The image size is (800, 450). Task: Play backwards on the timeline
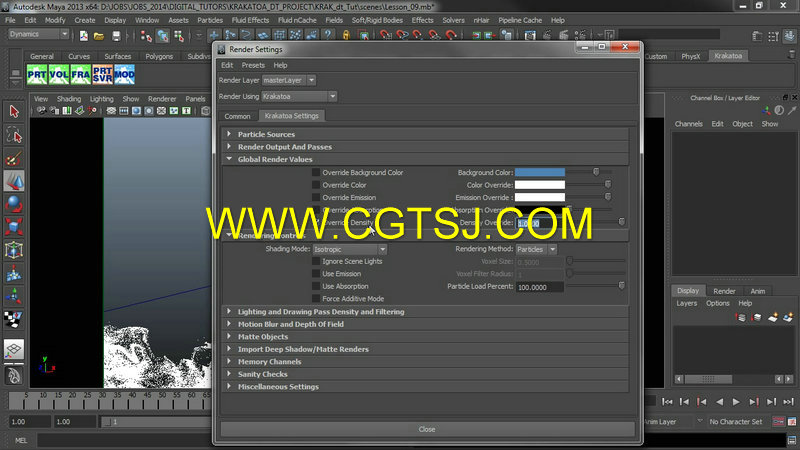point(719,402)
